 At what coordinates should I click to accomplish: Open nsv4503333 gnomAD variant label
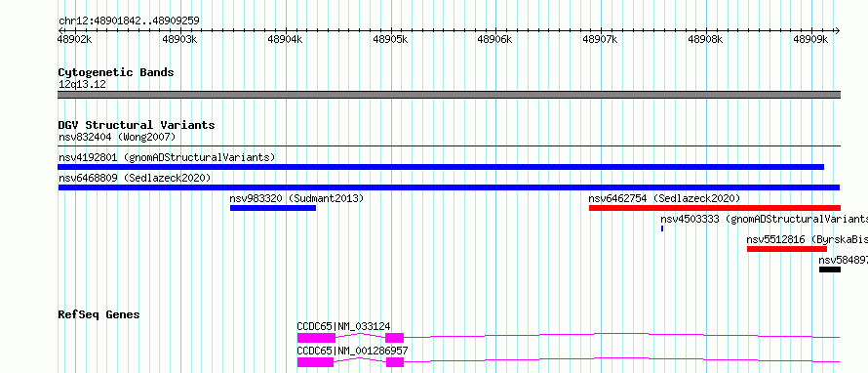[764, 219]
